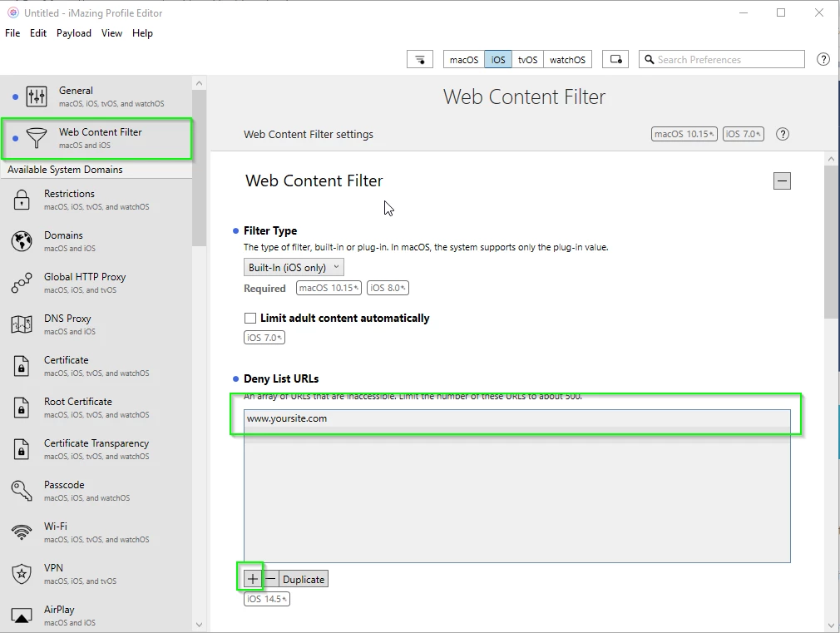The image size is (840, 633).
Task: Click the iMazing Profile Editor app icon
Action: tap(12, 12)
